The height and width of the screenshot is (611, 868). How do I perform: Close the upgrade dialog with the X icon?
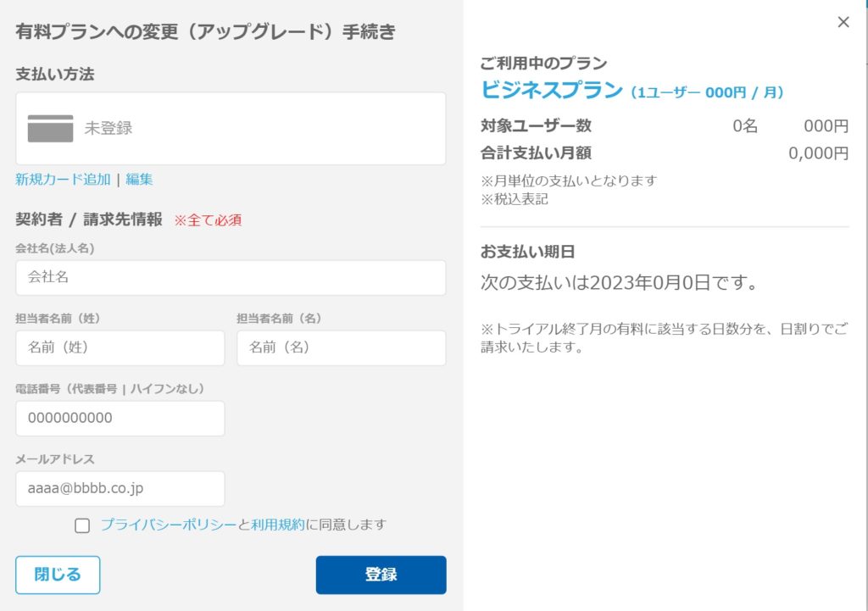tap(843, 23)
